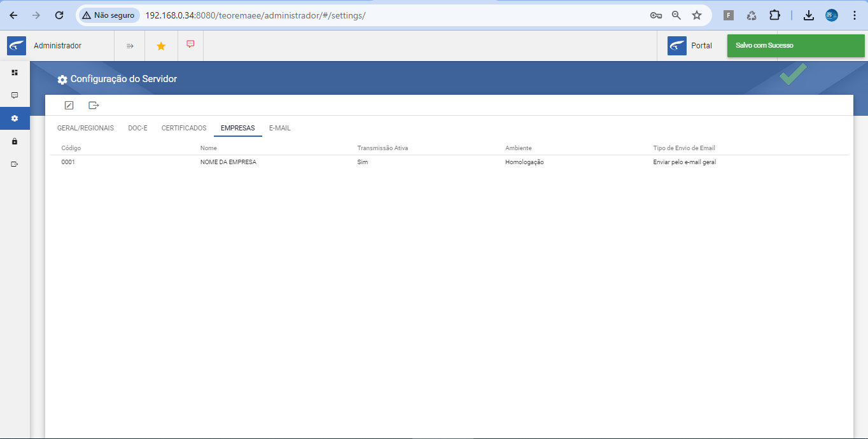
Task: Click the browser address bar URL
Action: [255, 15]
